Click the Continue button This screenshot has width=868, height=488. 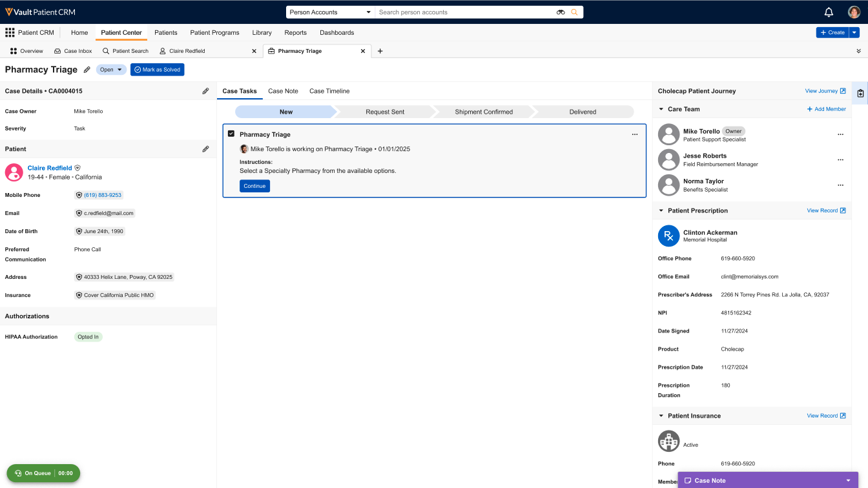pyautogui.click(x=254, y=186)
